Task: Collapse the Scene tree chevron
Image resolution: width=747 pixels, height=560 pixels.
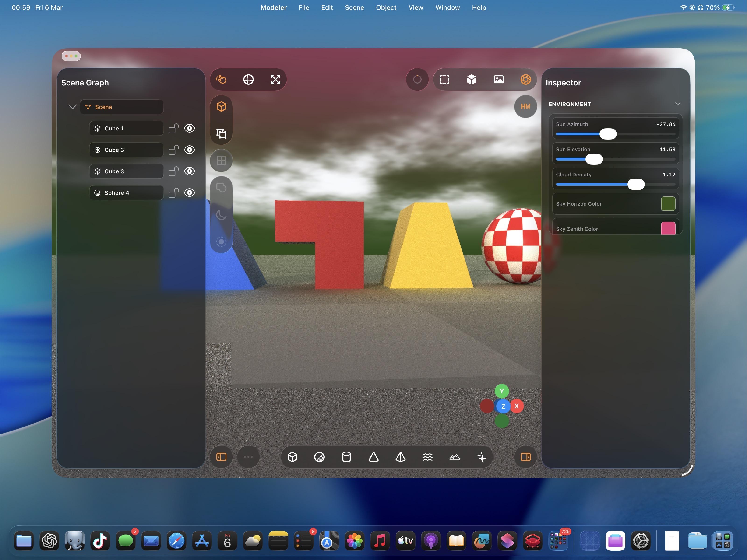Action: pyautogui.click(x=72, y=107)
